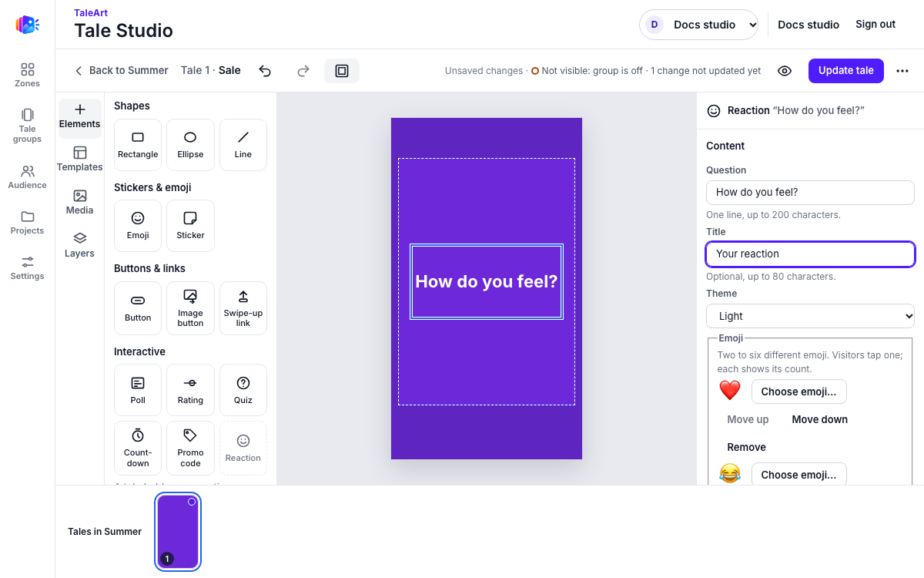Choose emoji for the laughing reaction
This screenshot has height=578, width=924.
[x=798, y=474]
